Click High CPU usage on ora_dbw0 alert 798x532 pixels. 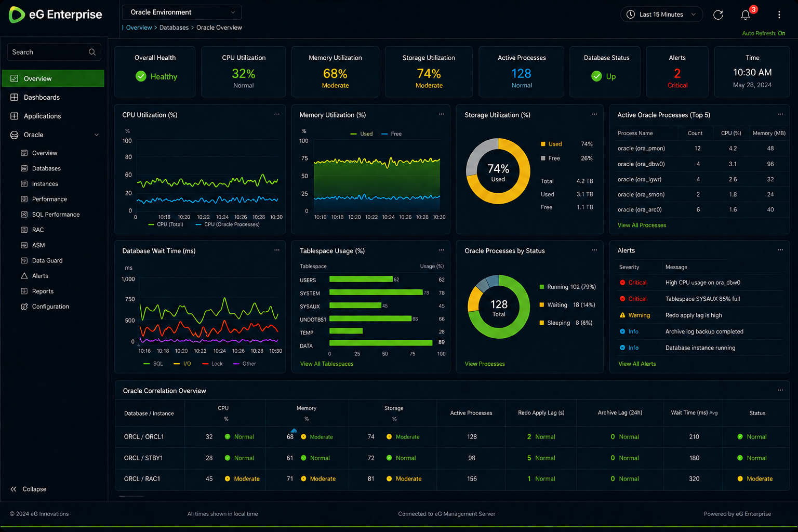702,283
